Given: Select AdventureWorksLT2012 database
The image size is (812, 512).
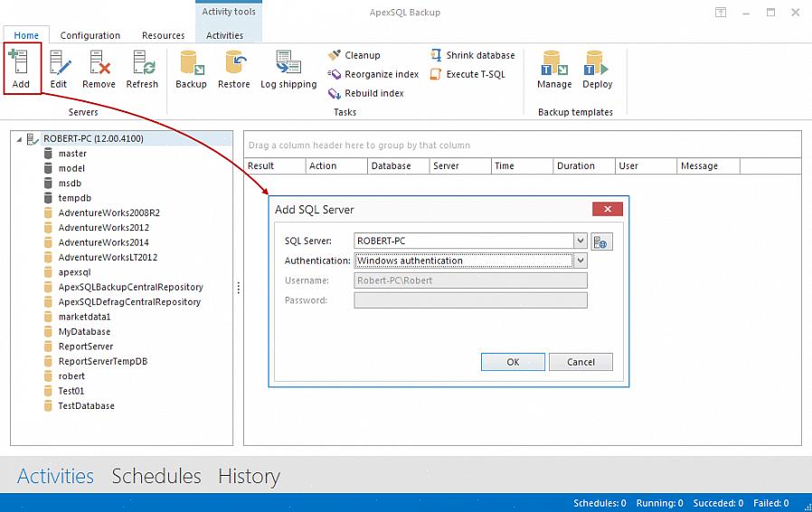Looking at the screenshot, I should tap(108, 258).
